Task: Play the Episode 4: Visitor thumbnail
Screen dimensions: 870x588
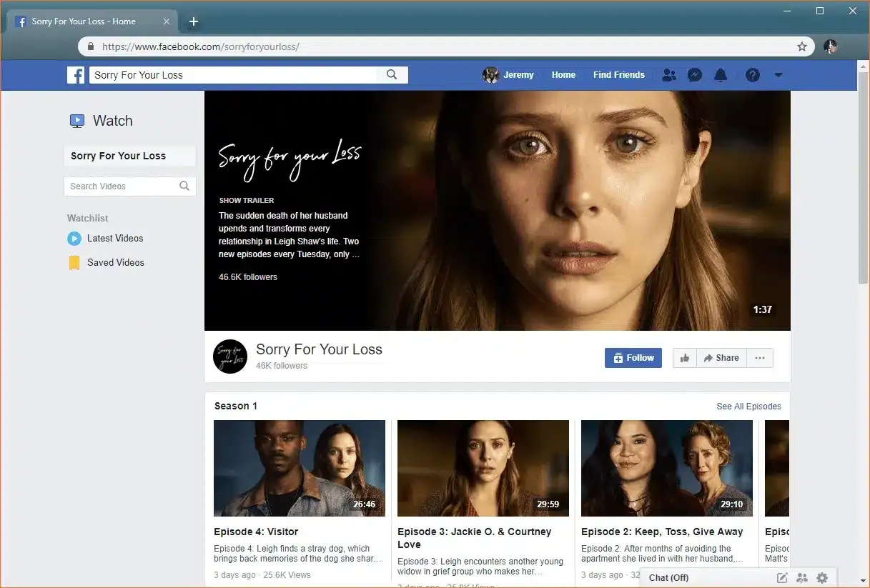Action: point(299,468)
